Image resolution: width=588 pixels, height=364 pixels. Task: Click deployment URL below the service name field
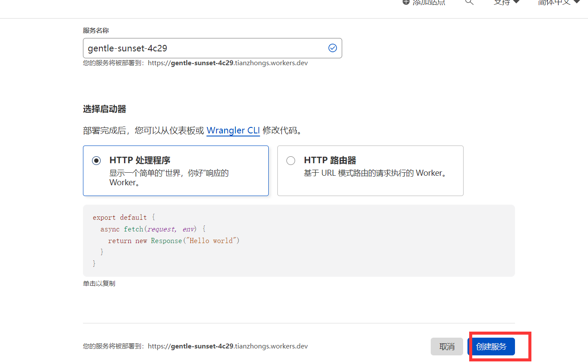228,63
